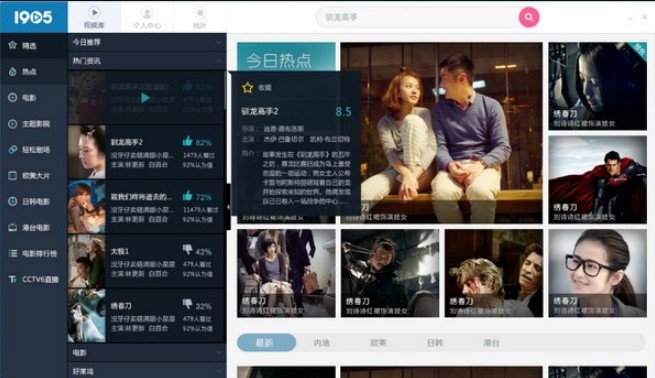Open thumbnail of girl wearing glasses
Image resolution: width=655 pixels, height=378 pixels.
point(597,273)
